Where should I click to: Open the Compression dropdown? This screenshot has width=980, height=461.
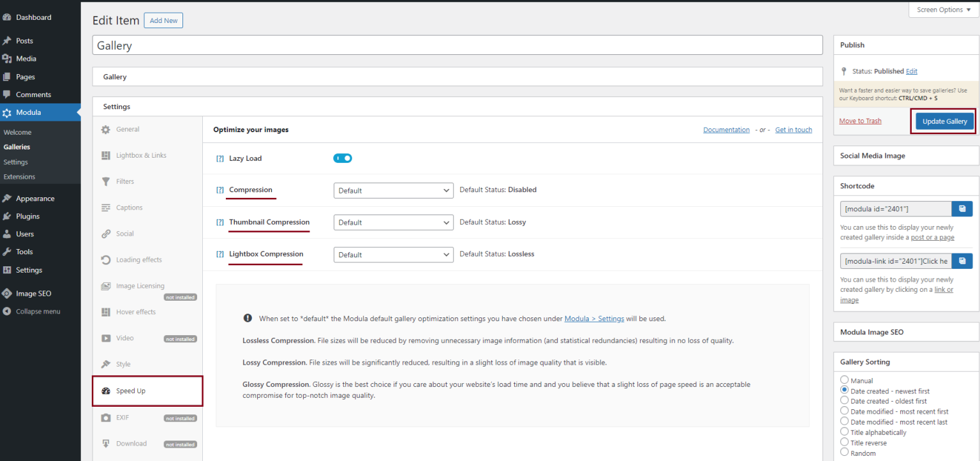coord(393,190)
